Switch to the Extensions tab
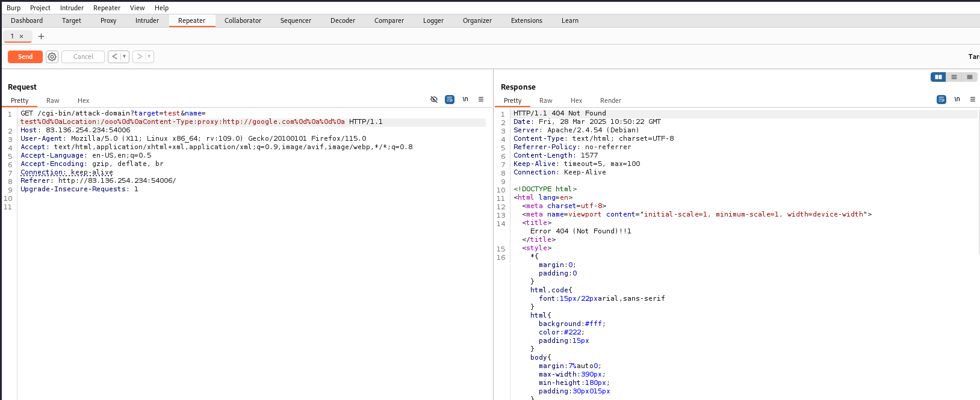Image resolution: width=980 pixels, height=400 pixels. (527, 20)
